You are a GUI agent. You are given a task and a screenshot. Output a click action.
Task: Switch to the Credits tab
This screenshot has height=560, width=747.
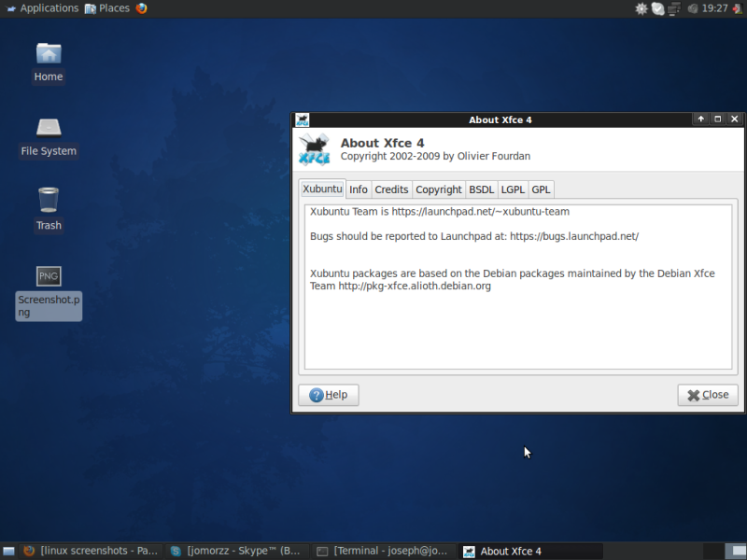(x=391, y=189)
